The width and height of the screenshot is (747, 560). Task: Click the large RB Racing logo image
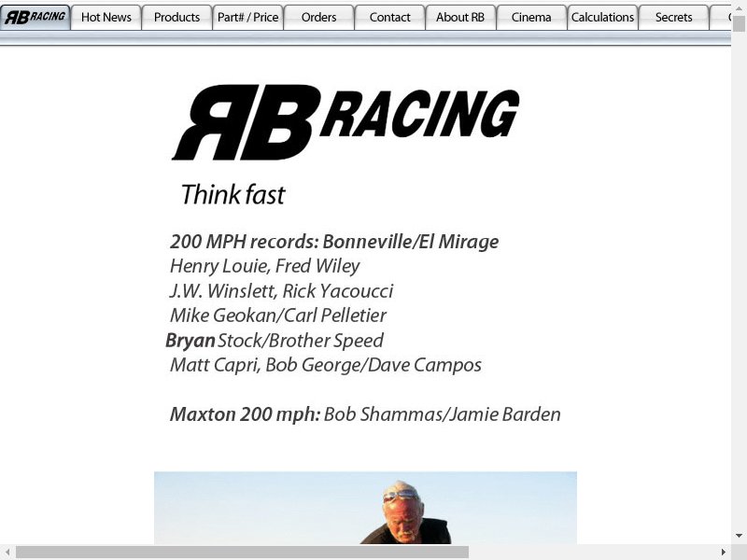[345, 122]
